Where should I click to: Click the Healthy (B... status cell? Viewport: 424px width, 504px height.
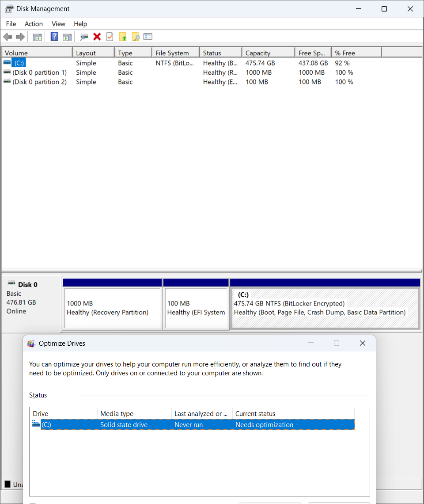coord(220,63)
